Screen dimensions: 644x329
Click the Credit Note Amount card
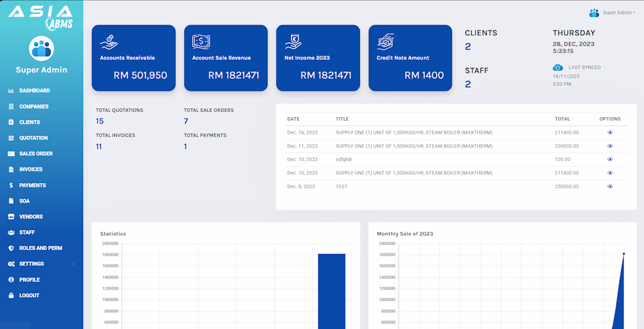coord(410,58)
